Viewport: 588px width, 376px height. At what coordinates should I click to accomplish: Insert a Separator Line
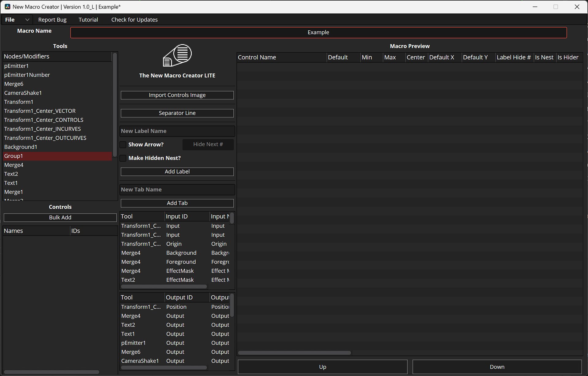click(177, 113)
